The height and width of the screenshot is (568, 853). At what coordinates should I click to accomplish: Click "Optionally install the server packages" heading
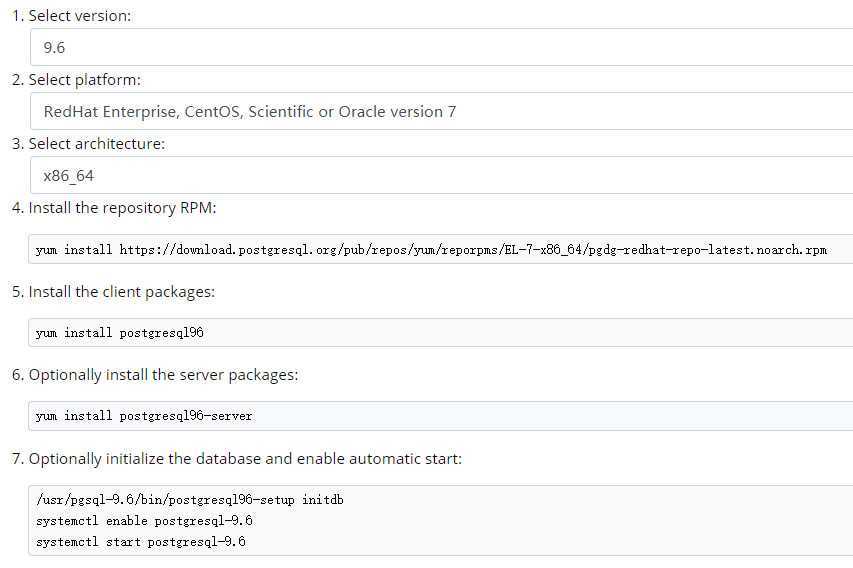(163, 375)
